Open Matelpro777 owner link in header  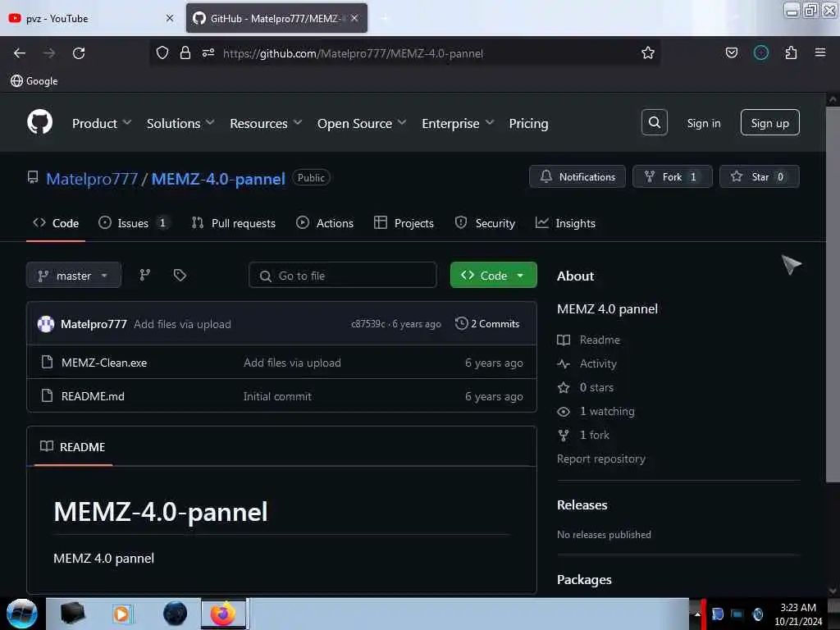point(92,178)
